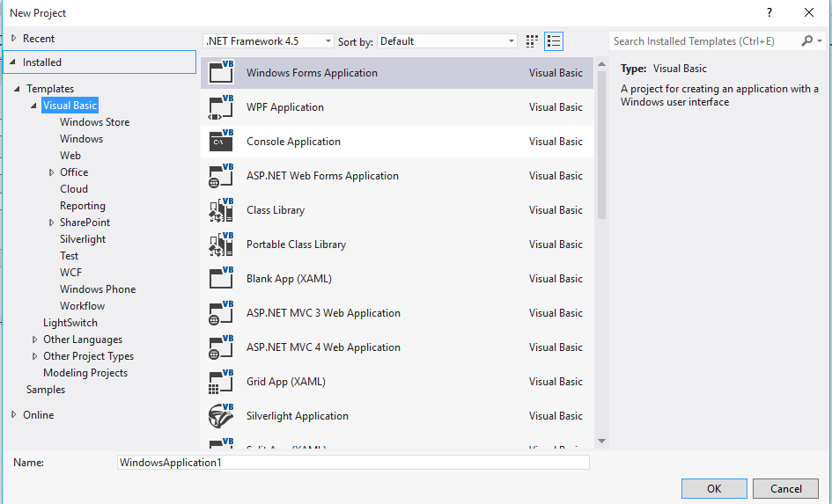The width and height of the screenshot is (832, 504).
Task: Click the scroll up arrow of template list
Action: click(601, 64)
